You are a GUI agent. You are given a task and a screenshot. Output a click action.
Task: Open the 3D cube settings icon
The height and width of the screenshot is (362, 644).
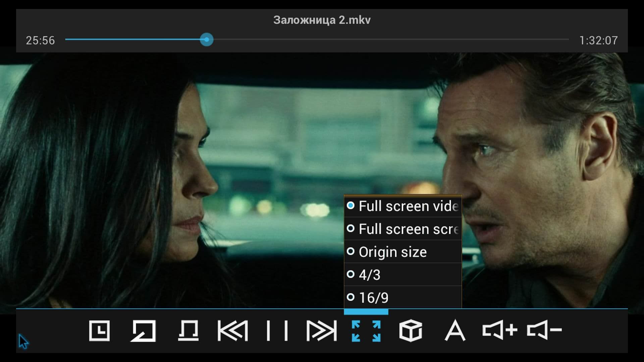pos(411,331)
